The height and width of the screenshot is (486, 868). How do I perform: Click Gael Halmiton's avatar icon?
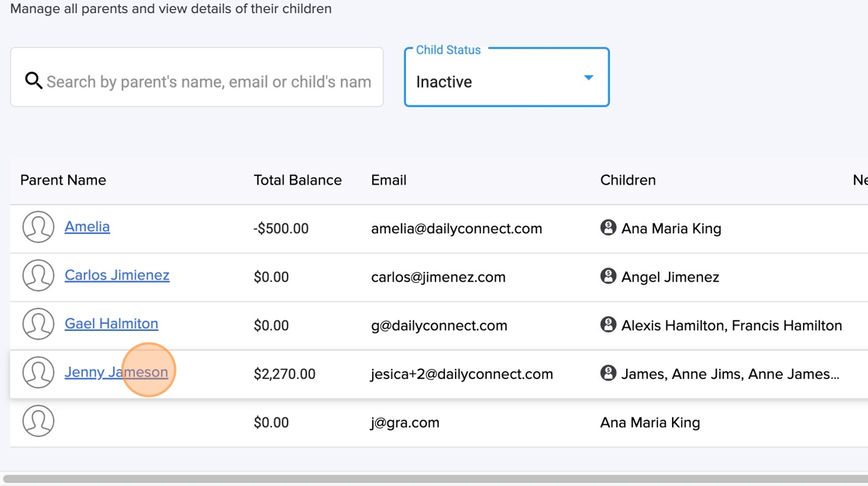(38, 325)
